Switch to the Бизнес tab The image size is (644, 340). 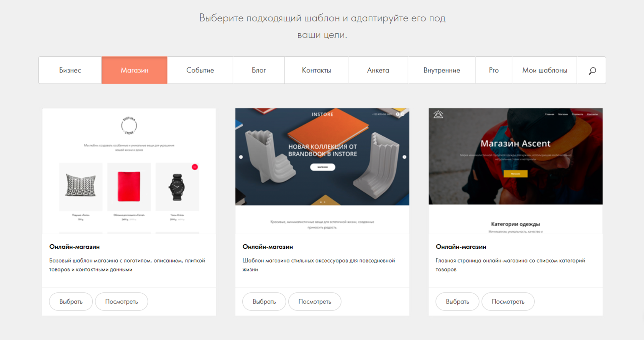click(70, 71)
